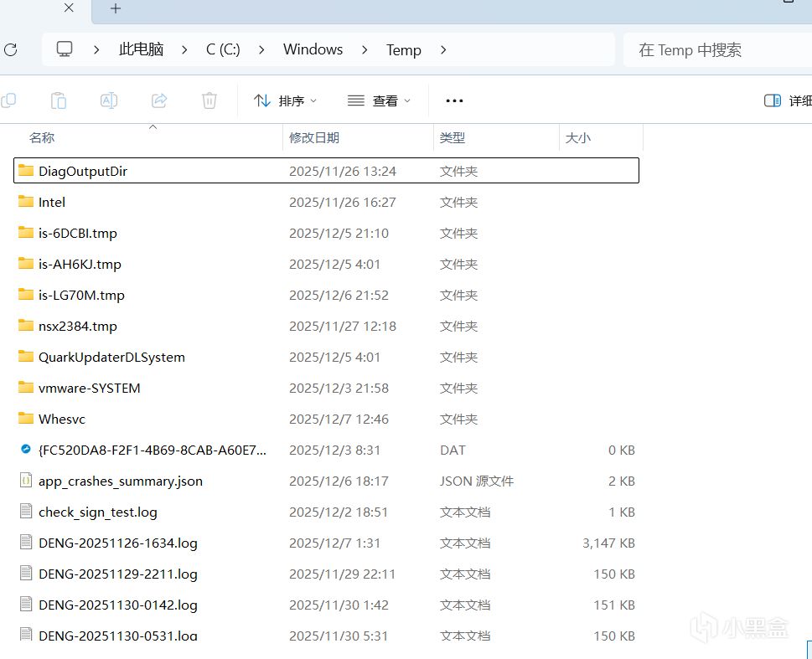Click the JSON 源文件 type cell
The image size is (812, 659).
[x=477, y=481]
